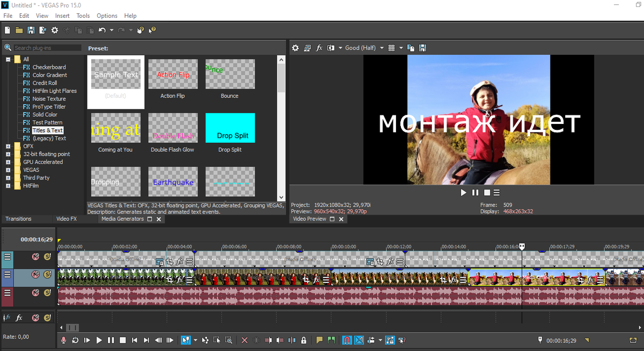The height and width of the screenshot is (351, 644).
Task: Click the Search plug-ins field
Action: 47,48
